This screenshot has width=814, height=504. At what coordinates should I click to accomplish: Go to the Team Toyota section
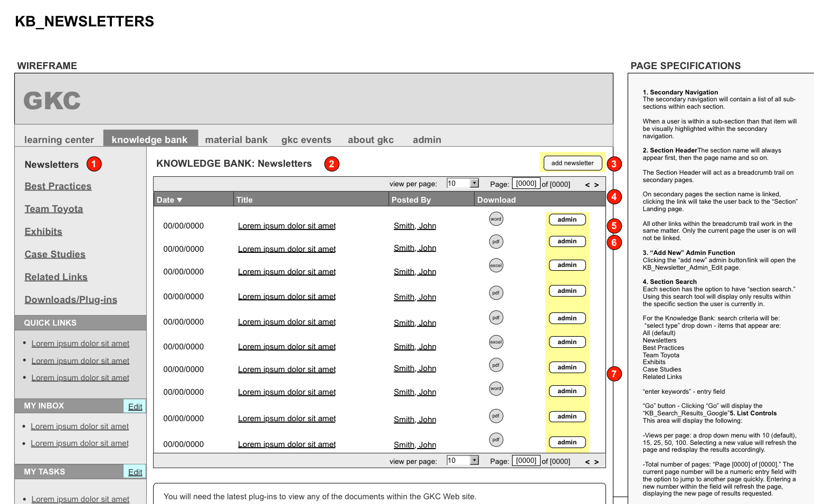point(54,209)
